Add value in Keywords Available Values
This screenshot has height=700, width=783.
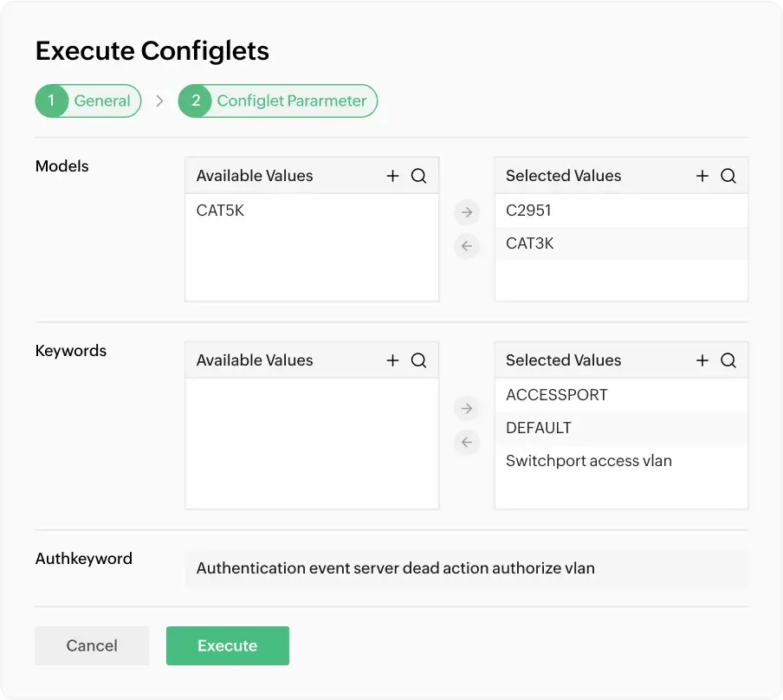point(392,360)
